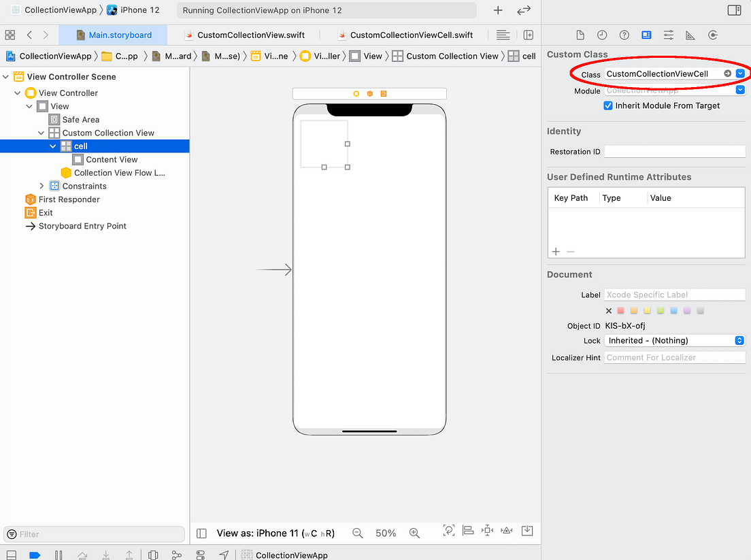
Task: Open the History inspector clock icon
Action: pos(602,35)
